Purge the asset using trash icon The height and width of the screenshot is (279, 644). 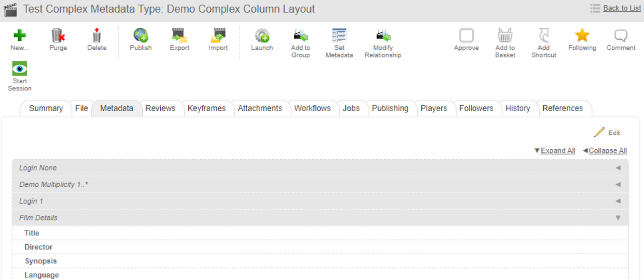pos(58,36)
